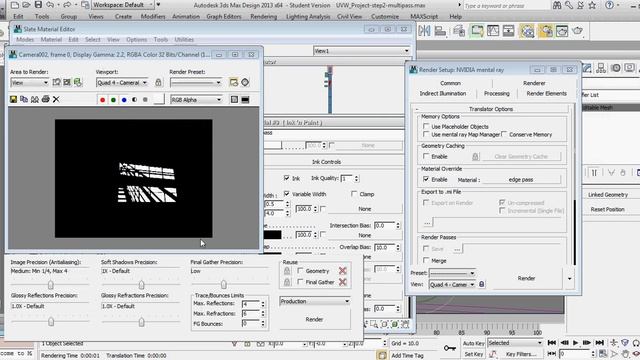Click the binoculars search icon in title bar

(557, 5)
